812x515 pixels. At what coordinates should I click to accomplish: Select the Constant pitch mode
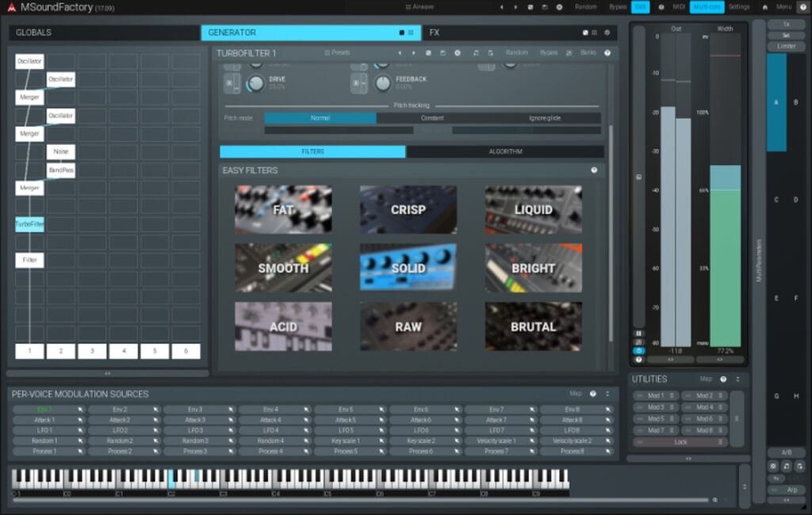(432, 118)
